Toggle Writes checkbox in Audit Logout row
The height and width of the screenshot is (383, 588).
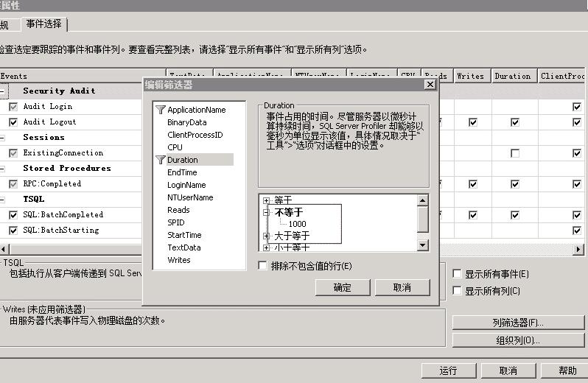pos(473,122)
